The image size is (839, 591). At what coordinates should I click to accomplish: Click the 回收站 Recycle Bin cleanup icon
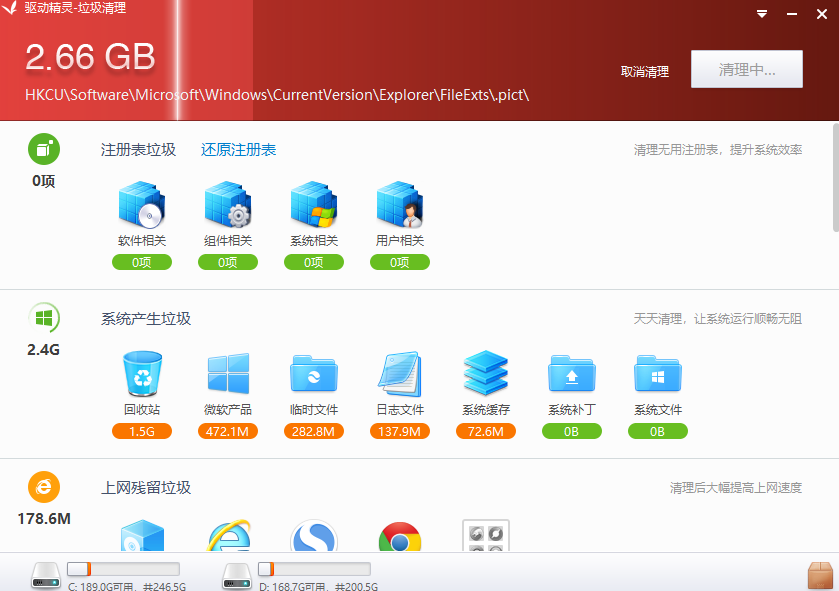pos(141,376)
